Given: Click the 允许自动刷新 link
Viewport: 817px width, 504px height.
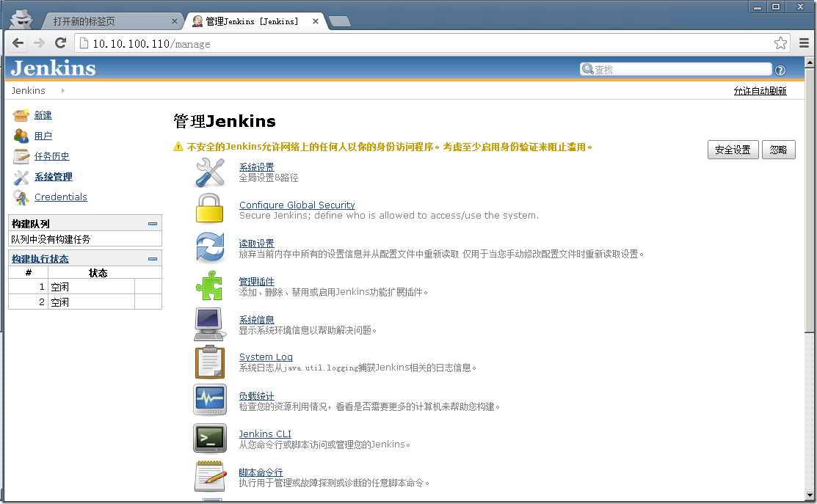Looking at the screenshot, I should pos(760,91).
